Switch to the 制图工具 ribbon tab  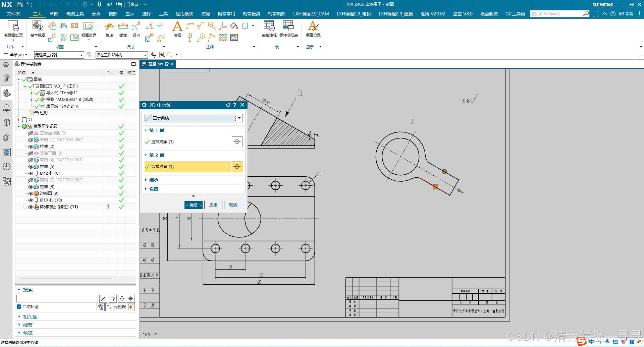coord(75,14)
